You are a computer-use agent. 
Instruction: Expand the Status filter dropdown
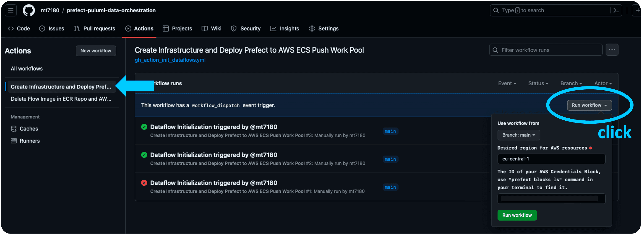click(538, 83)
